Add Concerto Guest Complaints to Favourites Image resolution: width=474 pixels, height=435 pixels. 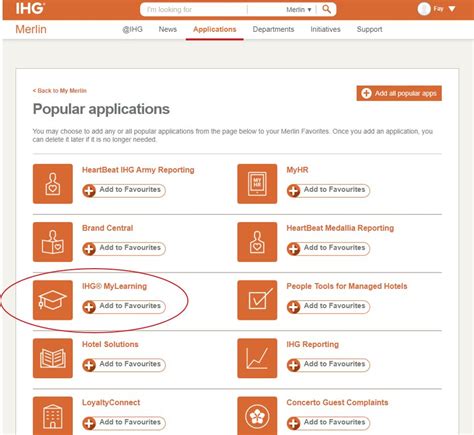tap(328, 423)
